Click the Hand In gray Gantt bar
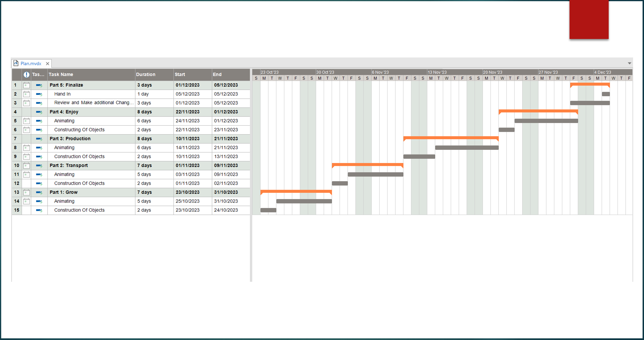 coord(606,94)
